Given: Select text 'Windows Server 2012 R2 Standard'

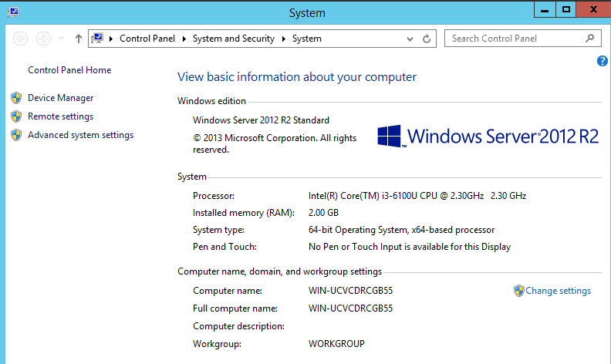Looking at the screenshot, I should point(261,120).
